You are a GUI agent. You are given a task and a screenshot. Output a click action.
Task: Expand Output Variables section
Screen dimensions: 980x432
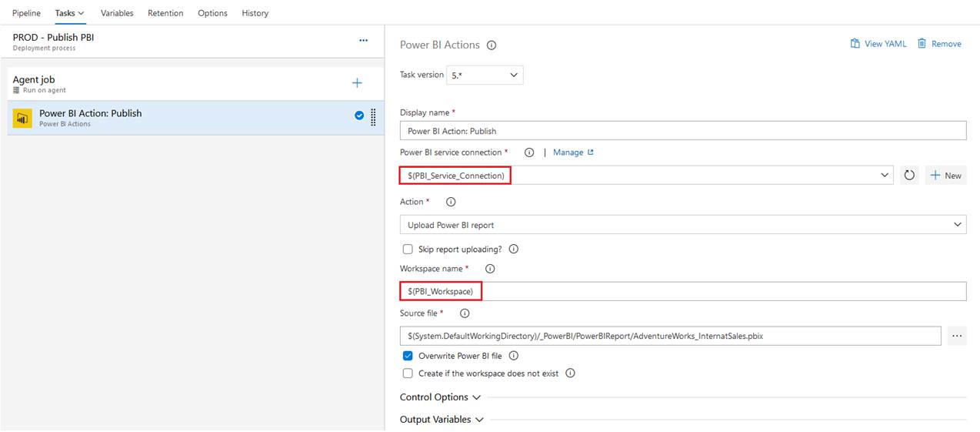pyautogui.click(x=442, y=420)
